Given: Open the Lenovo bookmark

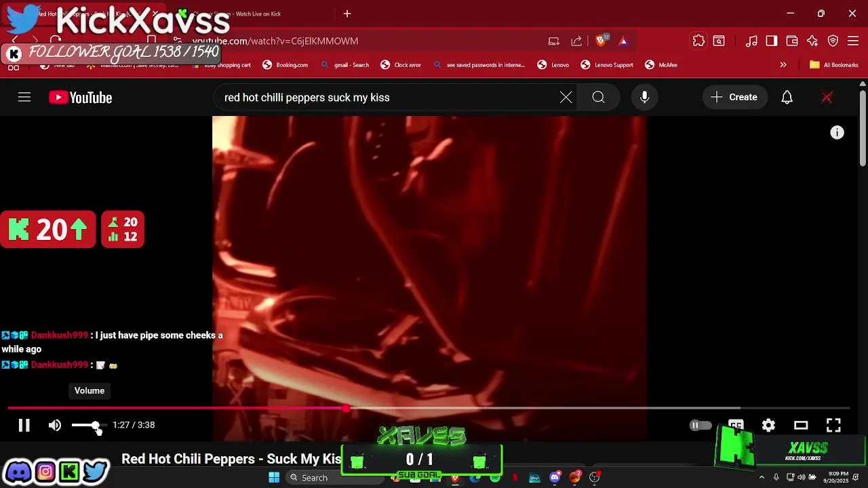Looking at the screenshot, I should point(553,65).
